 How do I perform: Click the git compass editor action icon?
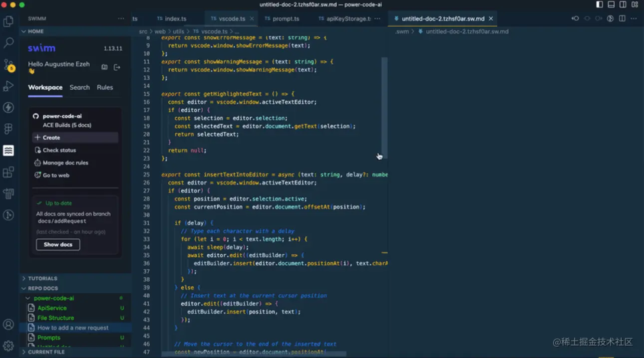610,18
